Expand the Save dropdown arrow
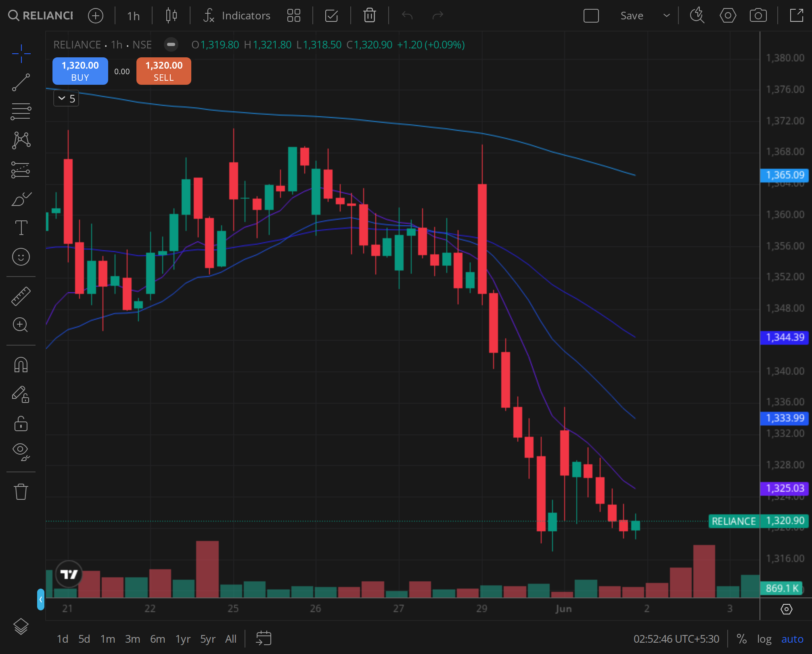This screenshot has height=654, width=812. coord(667,16)
